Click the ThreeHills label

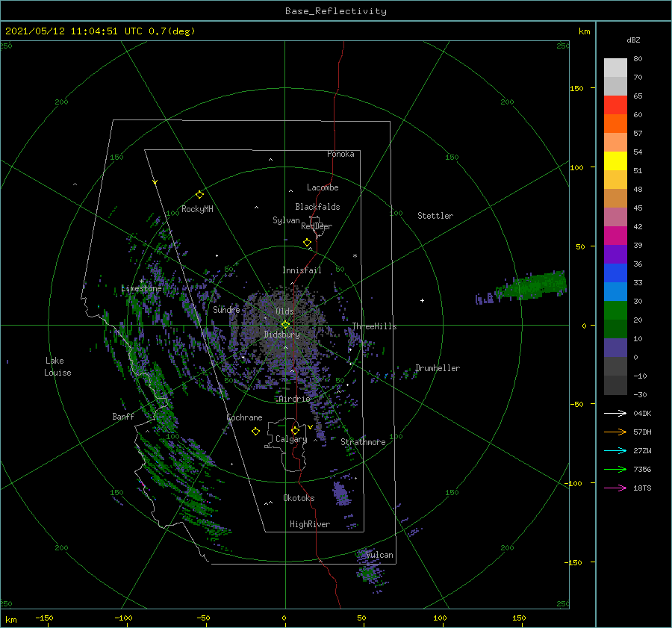tap(374, 326)
